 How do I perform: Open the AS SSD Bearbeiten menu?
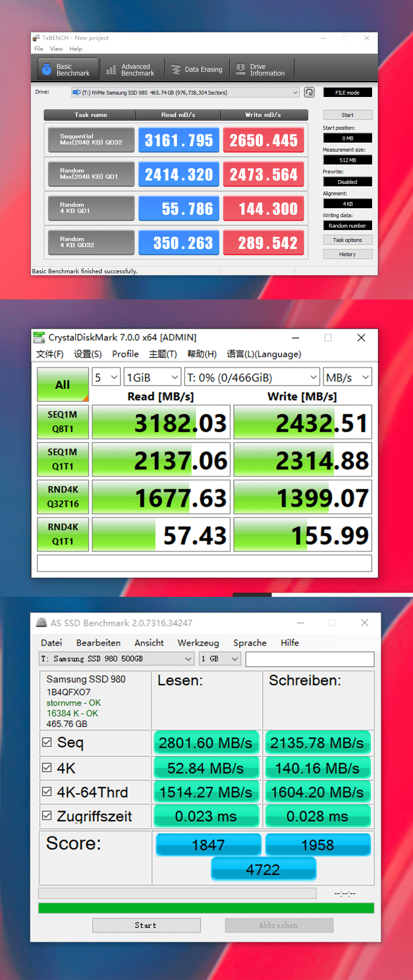pyautogui.click(x=98, y=643)
